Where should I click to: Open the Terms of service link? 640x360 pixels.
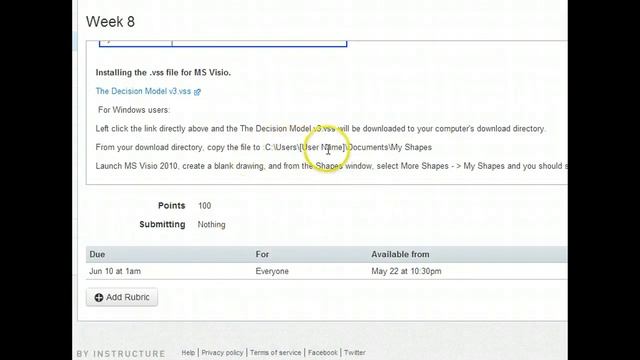276,353
